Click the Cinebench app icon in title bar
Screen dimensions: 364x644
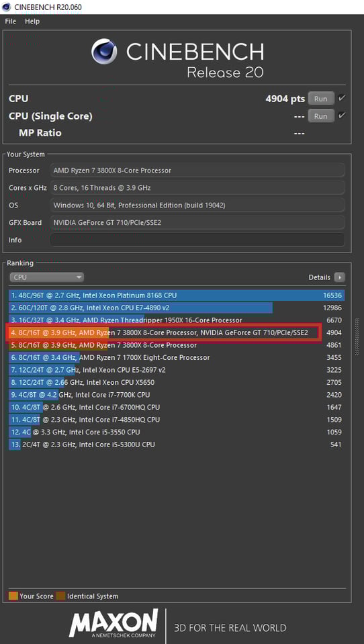pyautogui.click(x=6, y=7)
